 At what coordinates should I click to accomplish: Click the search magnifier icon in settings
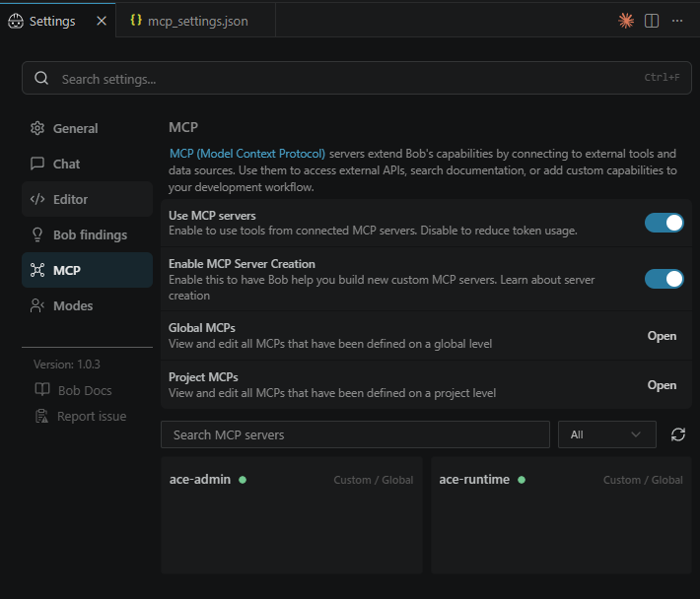pyautogui.click(x=41, y=78)
